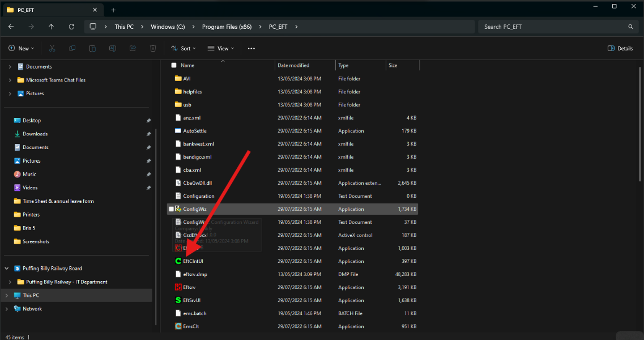The height and width of the screenshot is (340, 644).
Task: Select the ems.batch file row
Action: [292, 313]
